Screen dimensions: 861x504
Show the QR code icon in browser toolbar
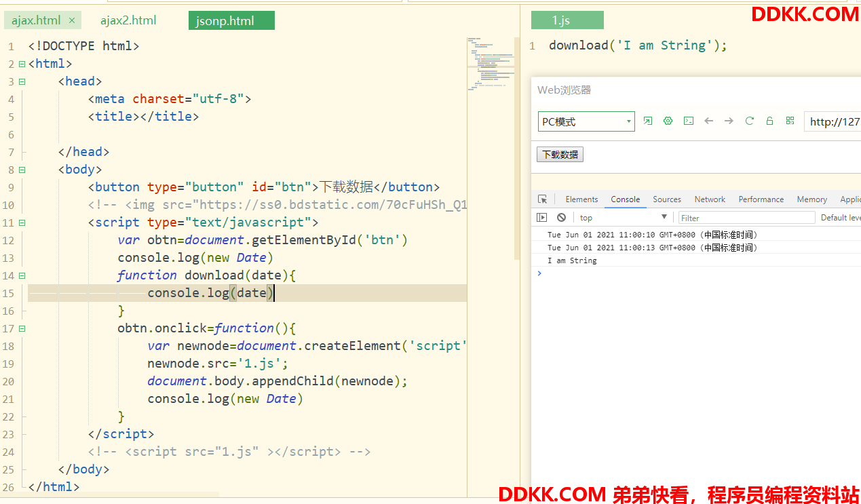(790, 121)
